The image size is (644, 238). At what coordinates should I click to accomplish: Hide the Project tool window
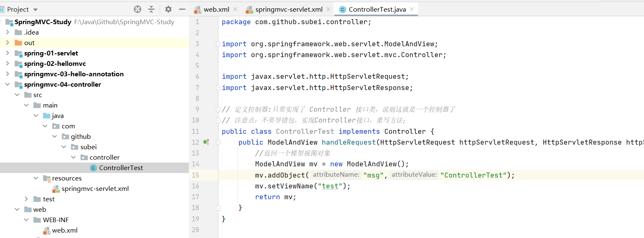182,9
